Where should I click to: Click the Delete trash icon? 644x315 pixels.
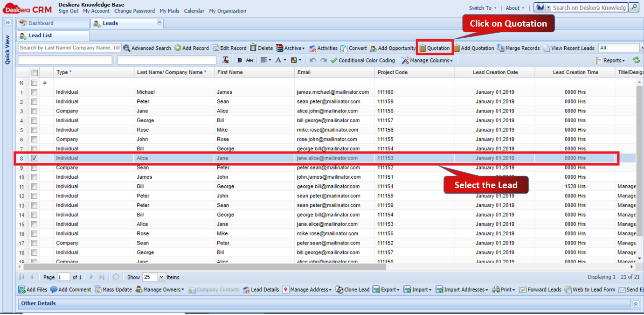click(x=253, y=48)
